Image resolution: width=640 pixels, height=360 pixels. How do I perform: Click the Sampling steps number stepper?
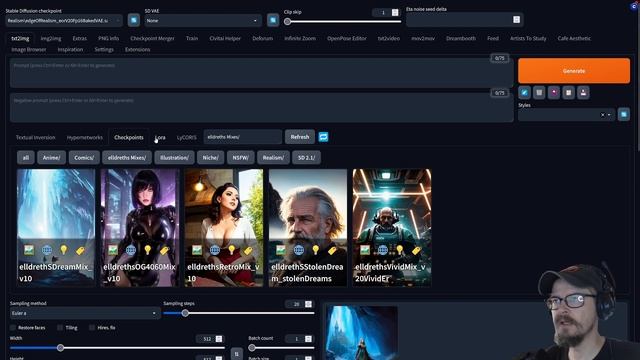pos(308,304)
